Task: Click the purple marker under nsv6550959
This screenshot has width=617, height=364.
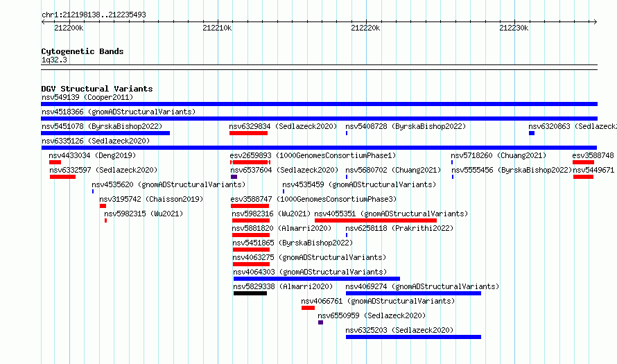Action: 321,322
